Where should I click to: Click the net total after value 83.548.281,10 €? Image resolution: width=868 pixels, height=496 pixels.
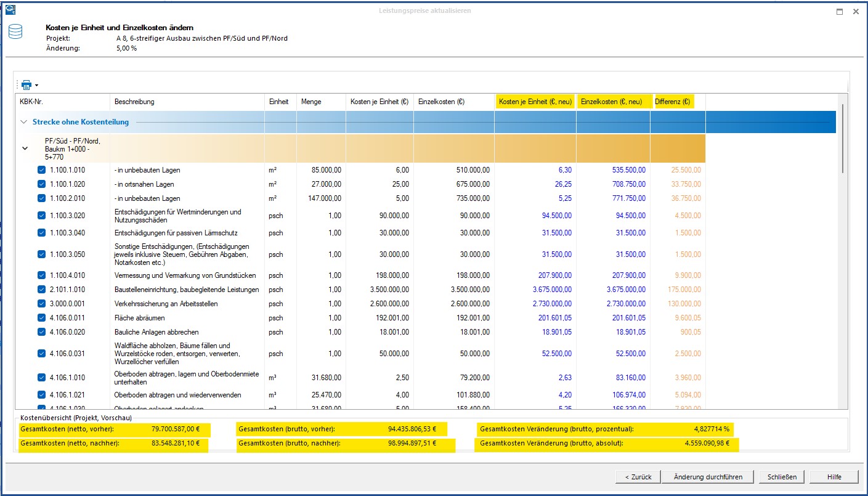pos(176,443)
